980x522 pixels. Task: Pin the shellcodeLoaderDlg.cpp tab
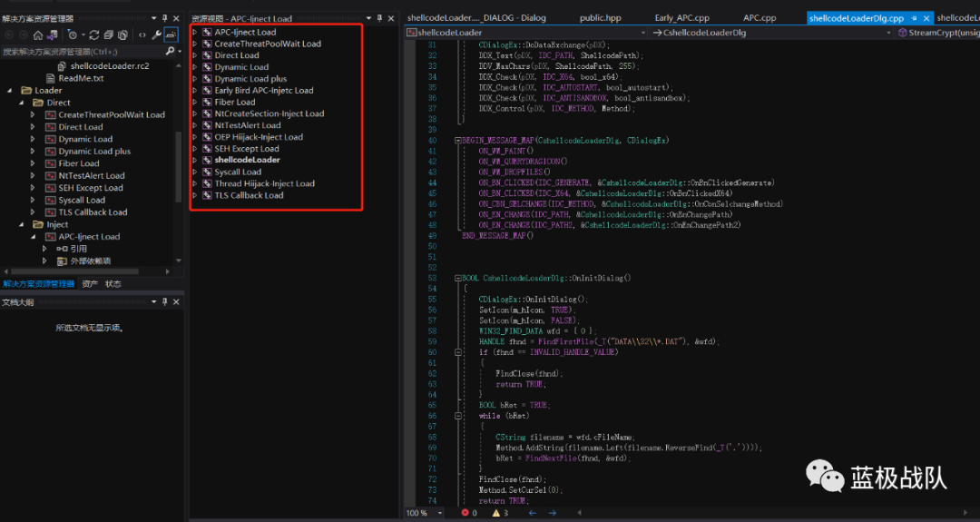[x=915, y=19]
